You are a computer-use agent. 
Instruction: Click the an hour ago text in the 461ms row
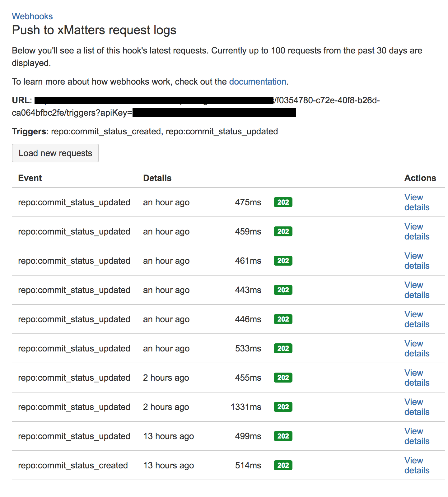(x=166, y=261)
